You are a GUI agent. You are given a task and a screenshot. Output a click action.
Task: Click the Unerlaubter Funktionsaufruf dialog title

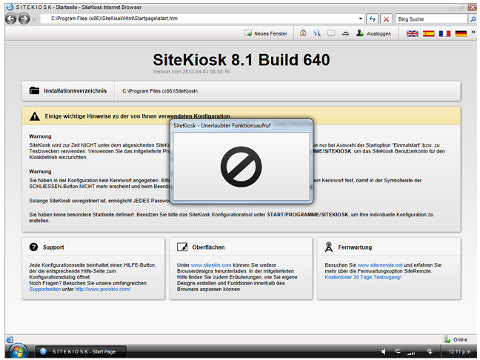tap(222, 126)
